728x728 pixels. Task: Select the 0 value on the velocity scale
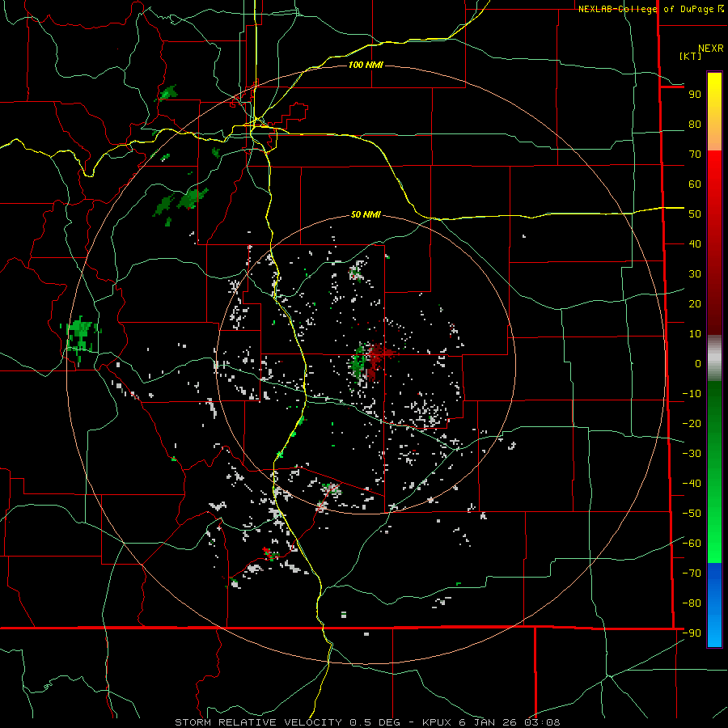coord(698,364)
